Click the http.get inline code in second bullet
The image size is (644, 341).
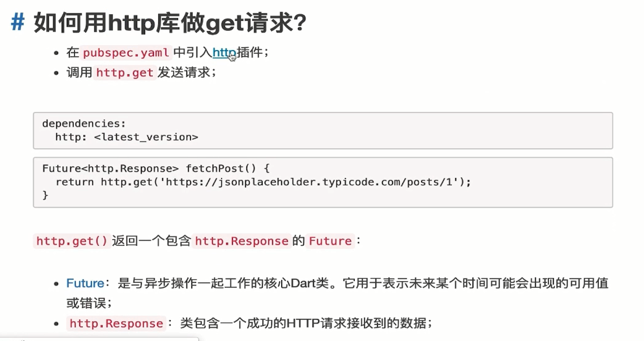pyautogui.click(x=125, y=72)
